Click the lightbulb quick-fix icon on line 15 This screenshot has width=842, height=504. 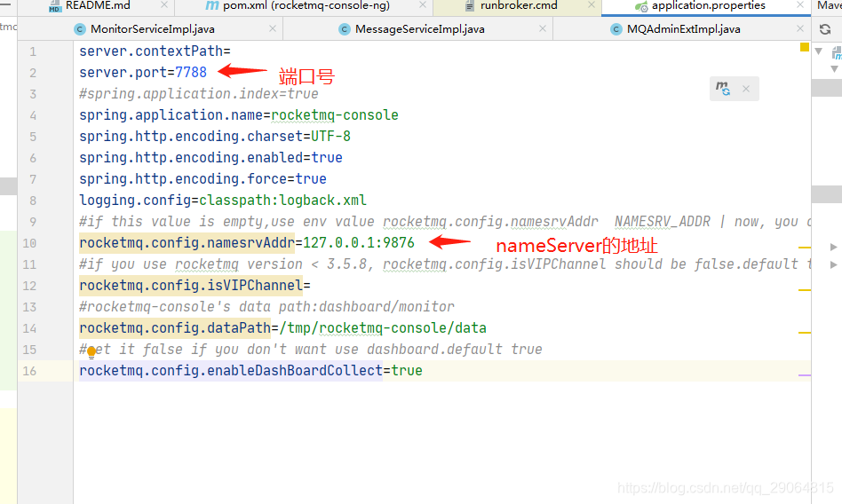click(x=91, y=352)
